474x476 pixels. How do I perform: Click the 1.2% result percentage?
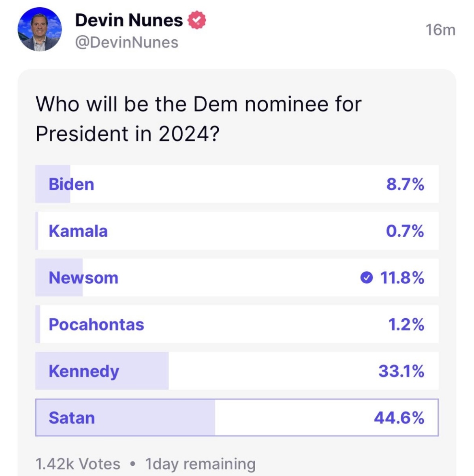tap(406, 324)
